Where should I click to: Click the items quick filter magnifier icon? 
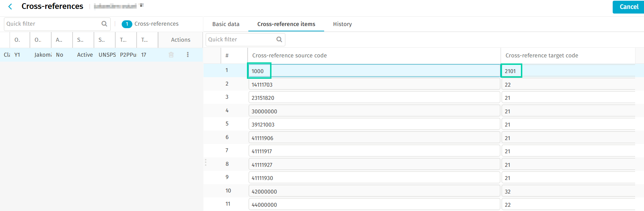tap(279, 40)
